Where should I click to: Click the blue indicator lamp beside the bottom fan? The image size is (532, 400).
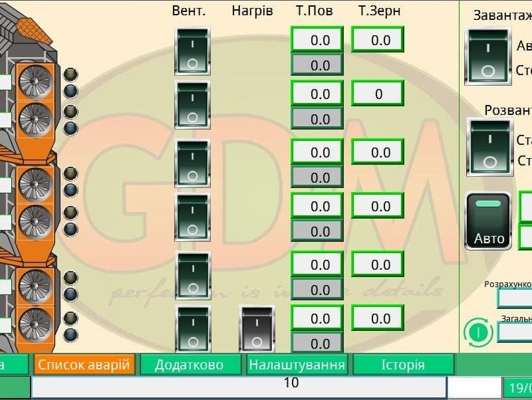[x=70, y=335]
